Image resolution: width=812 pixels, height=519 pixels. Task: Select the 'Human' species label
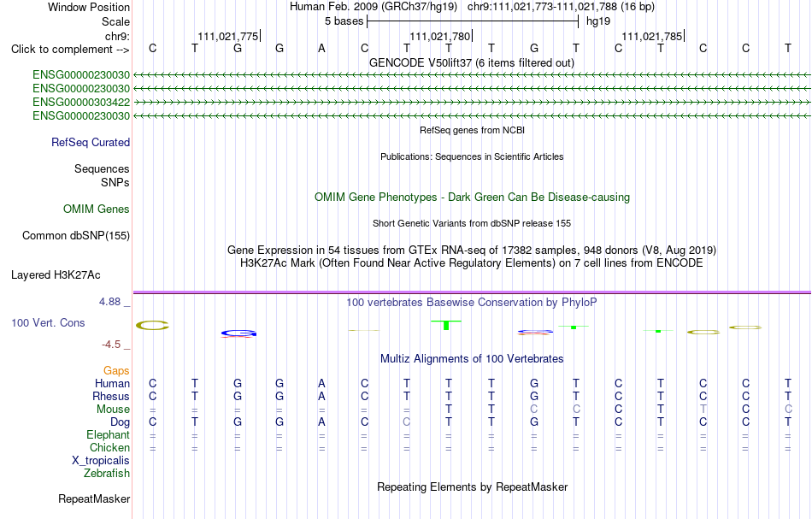(x=112, y=383)
